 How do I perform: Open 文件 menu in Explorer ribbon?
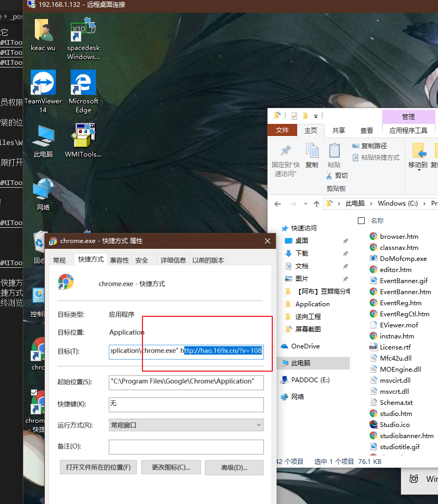282,130
